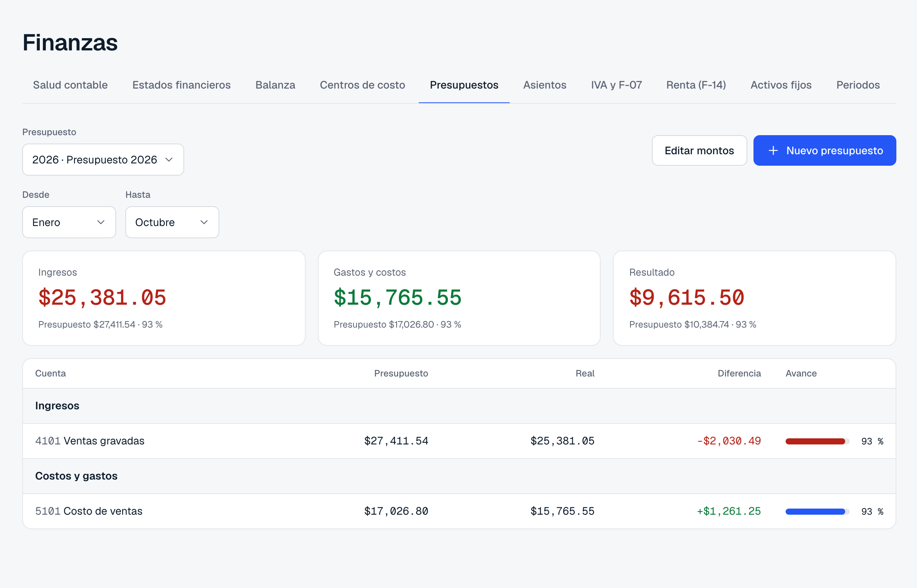Open the Estados financieros tab

coord(181,85)
